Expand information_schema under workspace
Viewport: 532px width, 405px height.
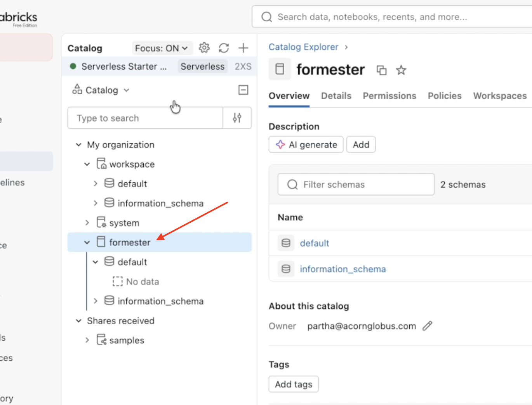pyautogui.click(x=96, y=203)
